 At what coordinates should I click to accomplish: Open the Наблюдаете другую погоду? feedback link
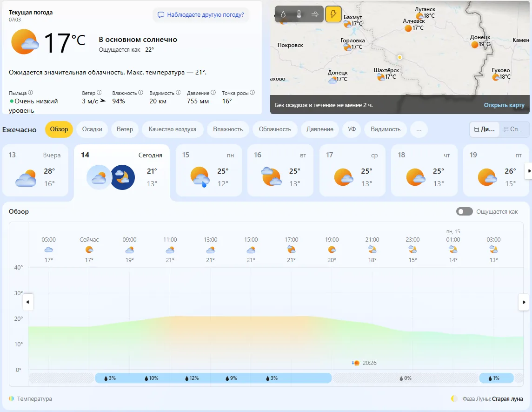click(x=201, y=15)
